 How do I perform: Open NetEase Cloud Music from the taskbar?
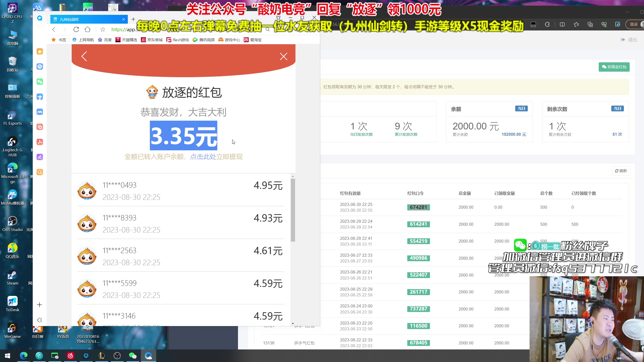[70, 356]
